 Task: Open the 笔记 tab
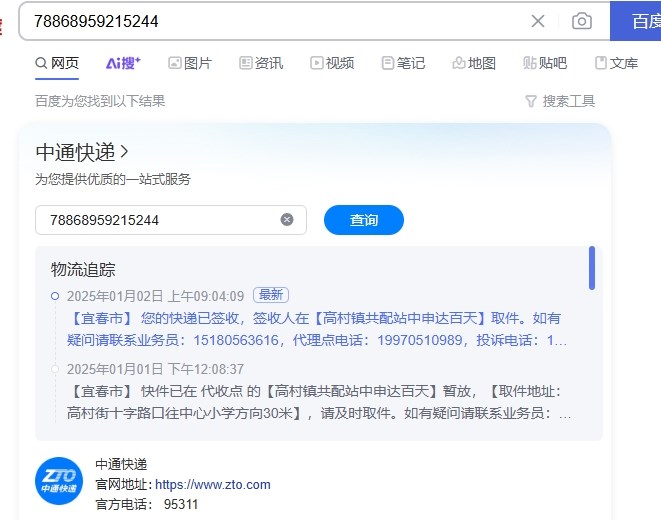click(x=403, y=63)
